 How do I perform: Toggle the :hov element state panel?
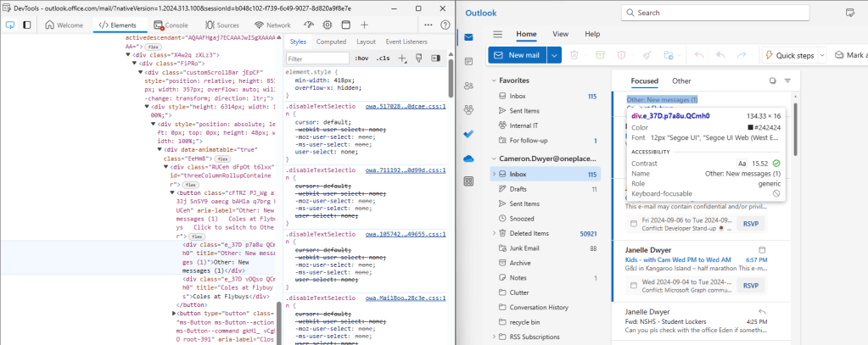362,58
